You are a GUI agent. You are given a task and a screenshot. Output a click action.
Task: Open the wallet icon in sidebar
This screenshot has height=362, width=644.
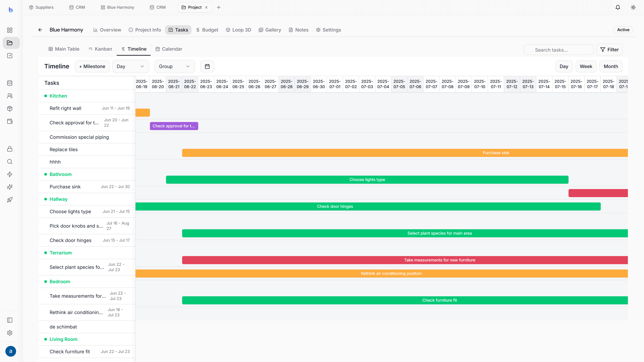10,121
